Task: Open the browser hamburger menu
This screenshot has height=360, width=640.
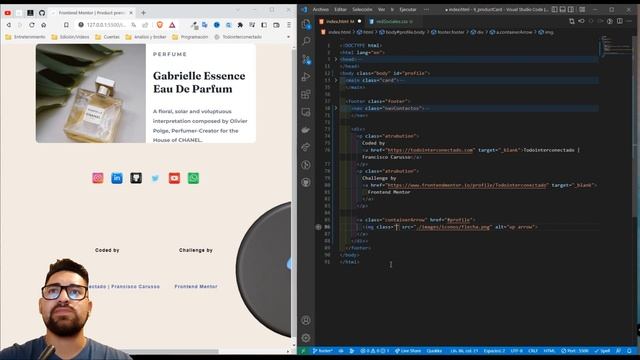Action: [x=289, y=25]
